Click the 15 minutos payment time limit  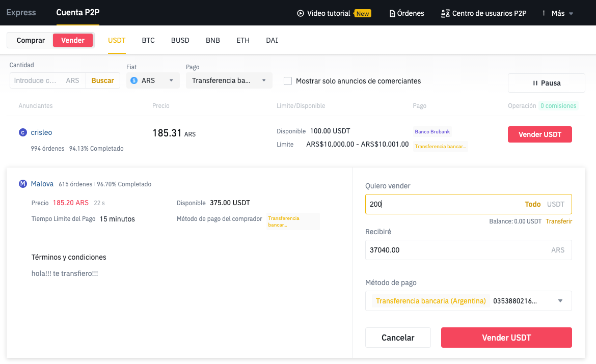click(x=117, y=219)
